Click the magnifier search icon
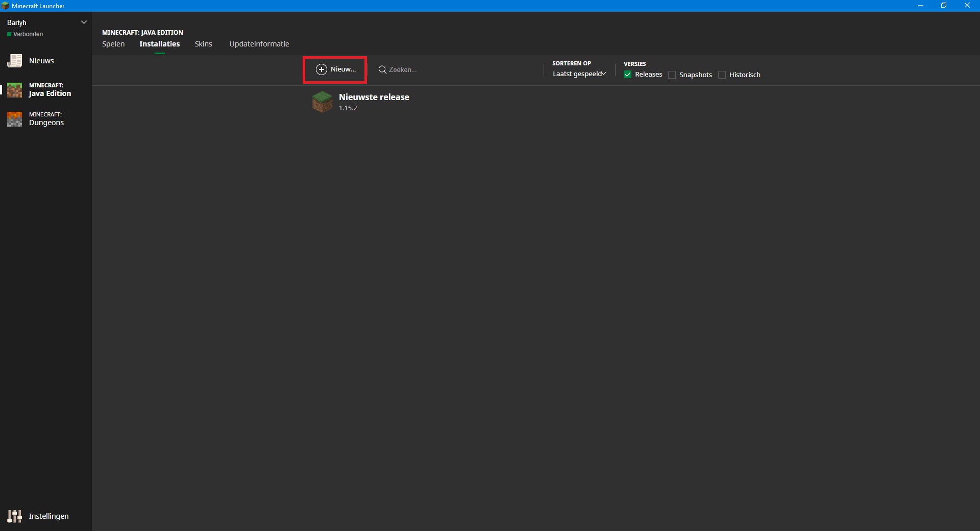980x531 pixels. 382,69
